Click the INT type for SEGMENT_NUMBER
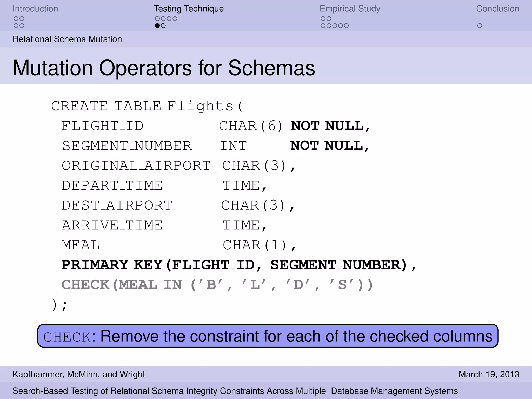This screenshot has height=399, width=532. pyautogui.click(x=233, y=146)
